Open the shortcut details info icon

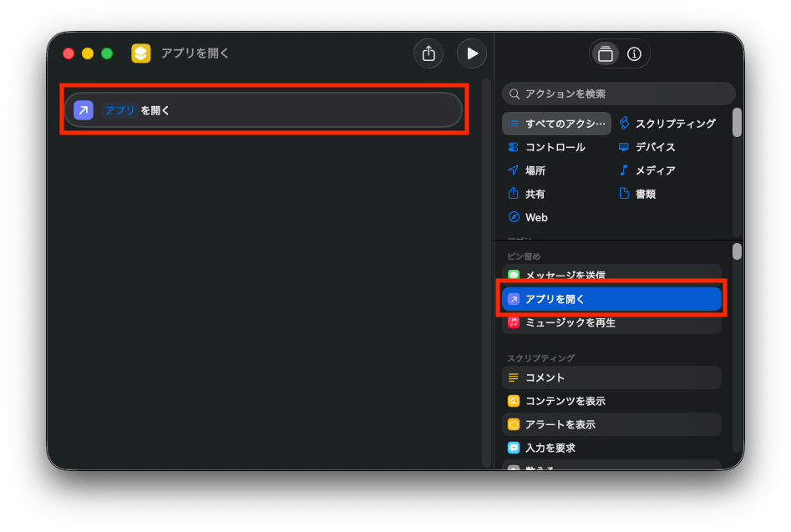point(634,53)
